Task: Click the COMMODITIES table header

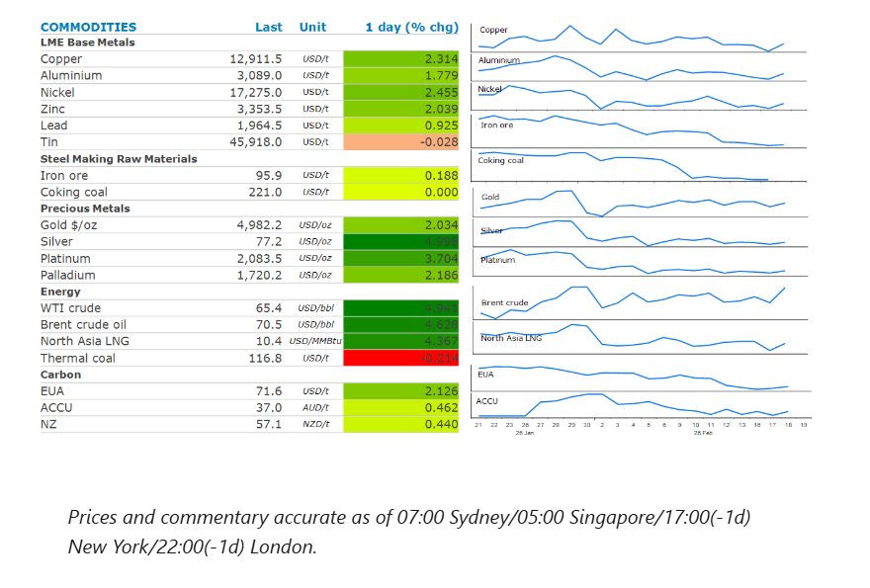Action: coord(88,28)
